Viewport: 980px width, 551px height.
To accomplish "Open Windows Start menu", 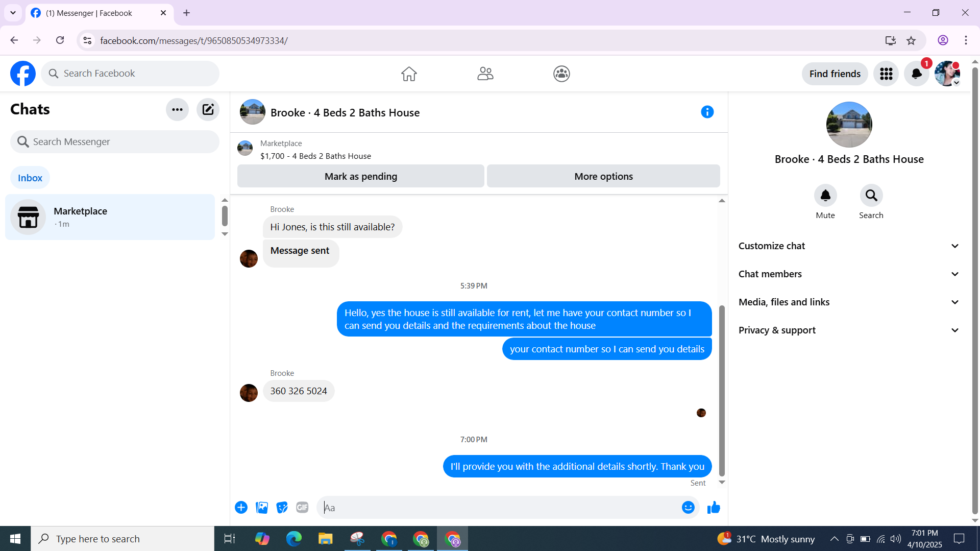I will 15,539.
